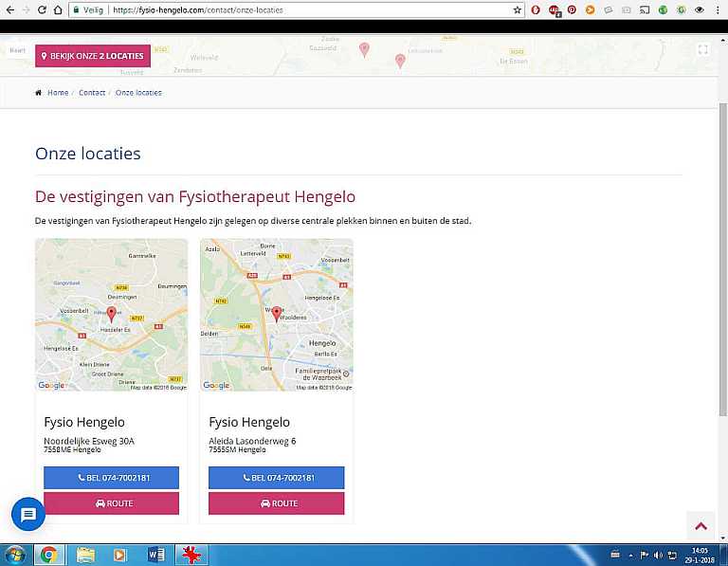
Task: Toggle the header map fullscreen icon
Action: [703, 49]
